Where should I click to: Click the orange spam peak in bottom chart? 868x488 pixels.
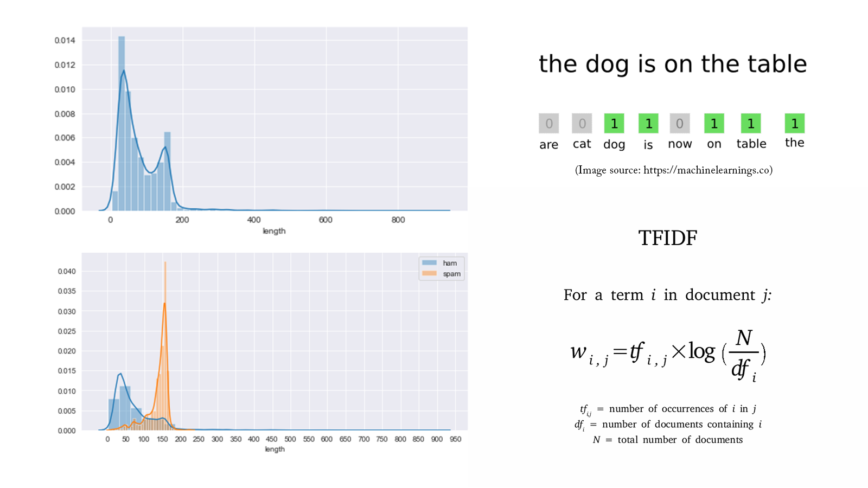coord(165,304)
